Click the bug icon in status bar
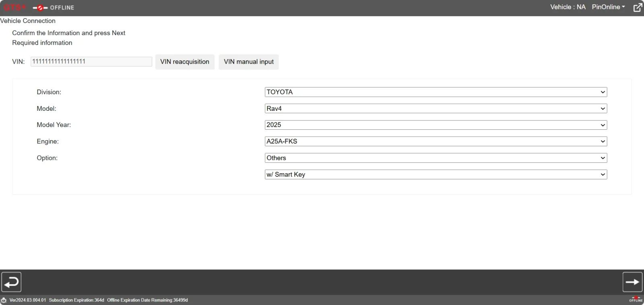 click(4, 300)
